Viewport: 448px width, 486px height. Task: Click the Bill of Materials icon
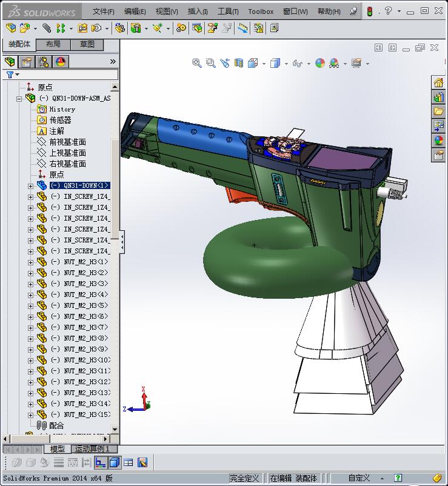[x=197, y=28]
